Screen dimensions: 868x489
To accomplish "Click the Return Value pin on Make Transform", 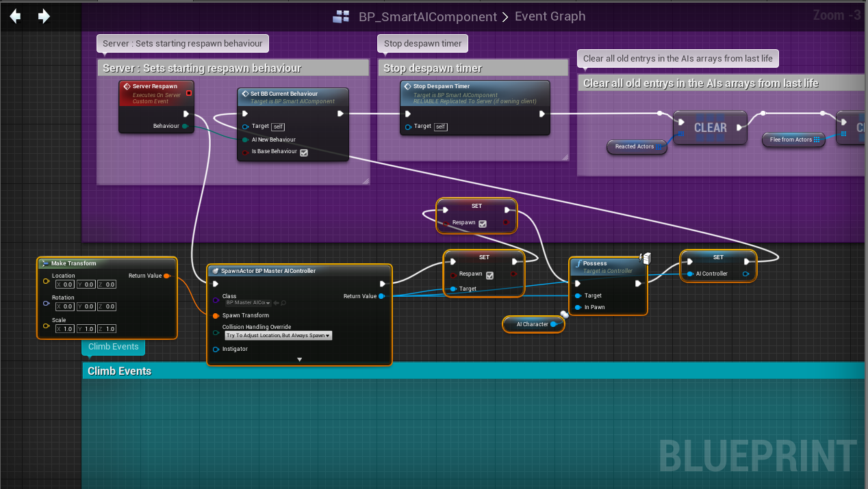I will (x=167, y=276).
